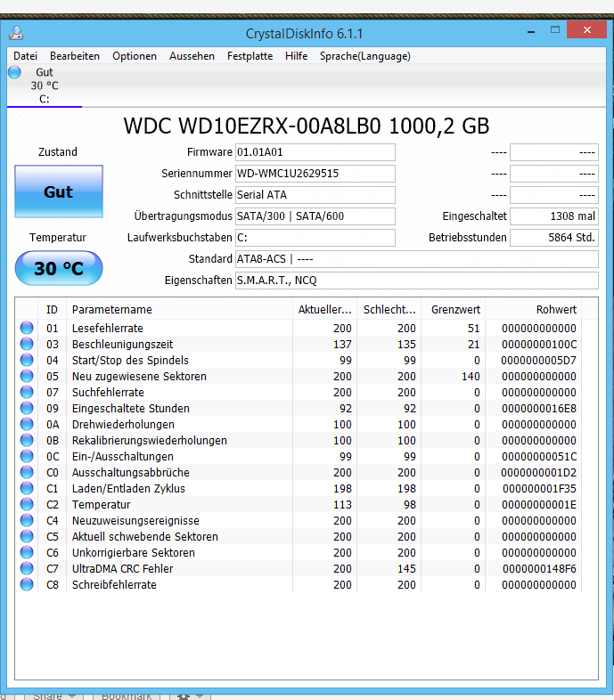Open the Festplatte menu

tap(250, 56)
